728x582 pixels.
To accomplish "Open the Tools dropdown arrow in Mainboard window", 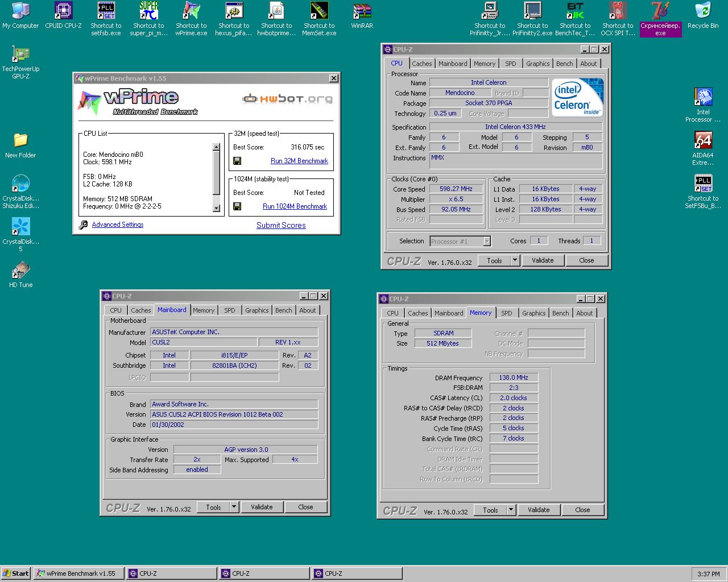I will (x=234, y=507).
